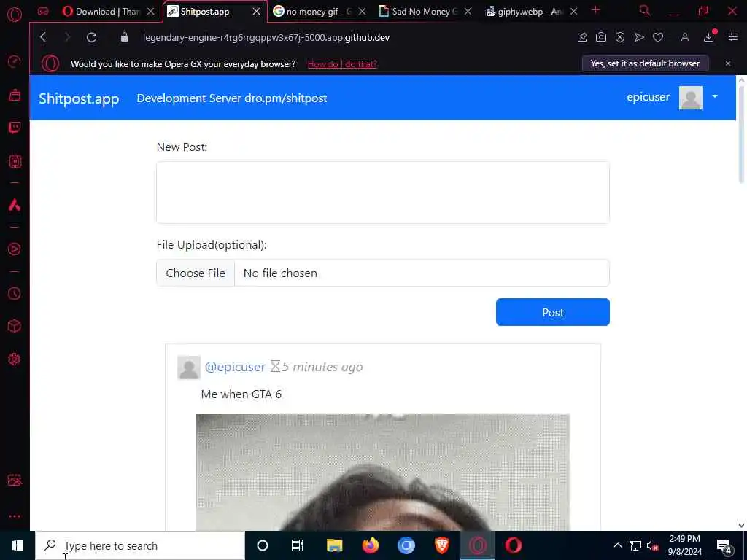Image resolution: width=747 pixels, height=560 pixels.
Task: Reload the current page
Action: point(91,37)
